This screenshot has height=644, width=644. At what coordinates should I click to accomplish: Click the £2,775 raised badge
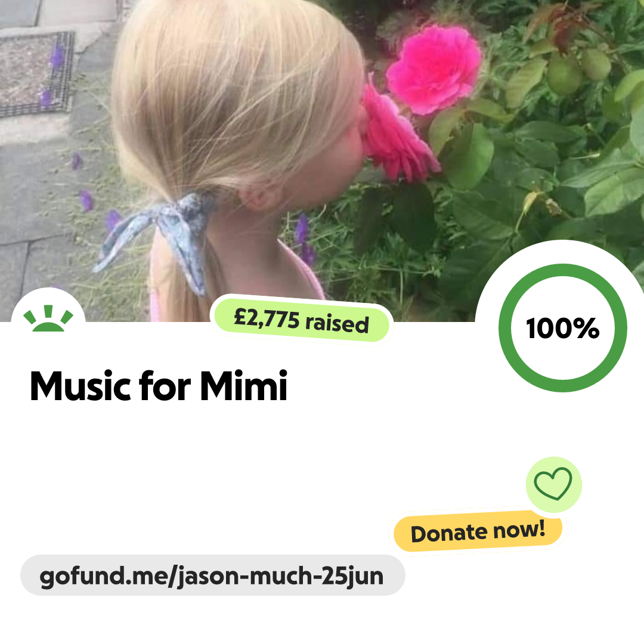click(x=302, y=320)
